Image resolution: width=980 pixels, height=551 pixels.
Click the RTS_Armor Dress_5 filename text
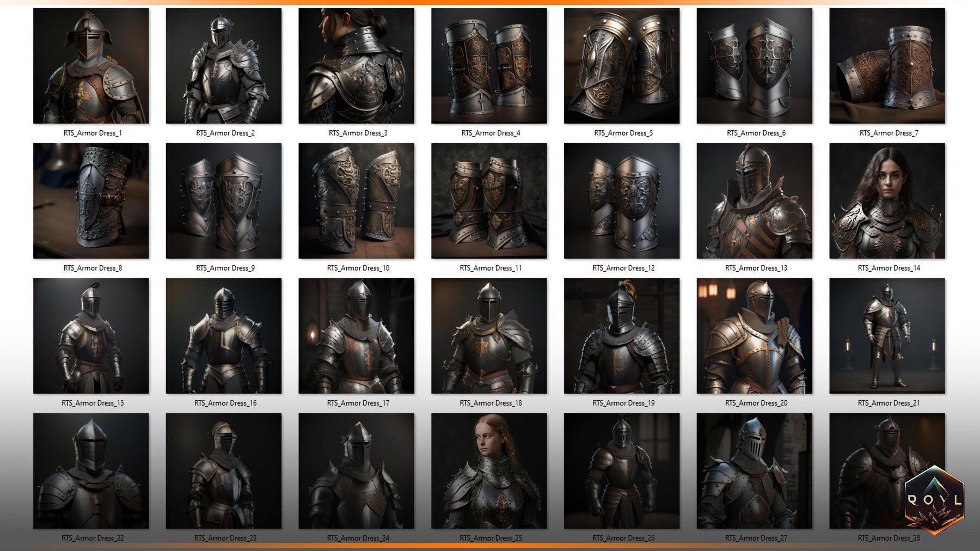(624, 132)
